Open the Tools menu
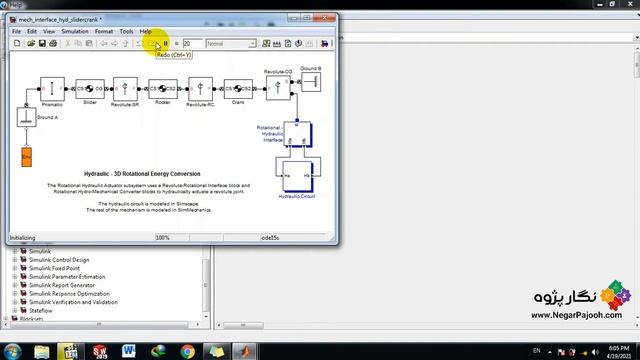Image resolution: width=640 pixels, height=360 pixels. click(x=126, y=31)
